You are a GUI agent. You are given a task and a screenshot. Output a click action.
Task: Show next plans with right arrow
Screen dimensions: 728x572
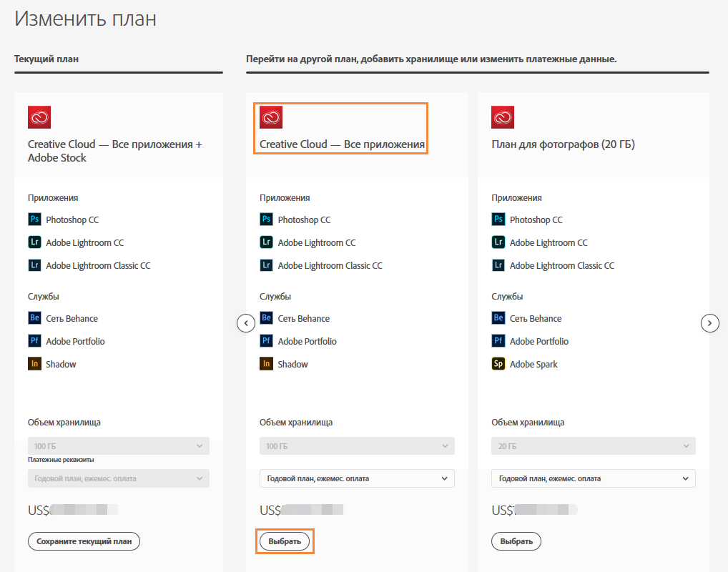point(709,323)
